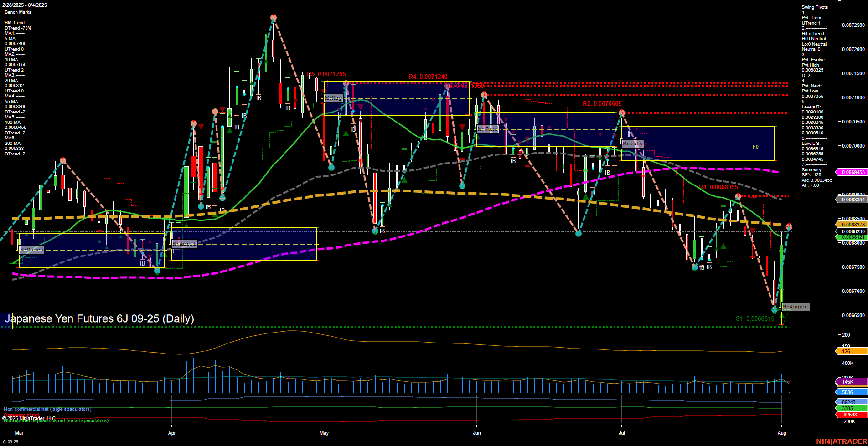Click the 55 MA value 0.0068895

click(x=15, y=107)
